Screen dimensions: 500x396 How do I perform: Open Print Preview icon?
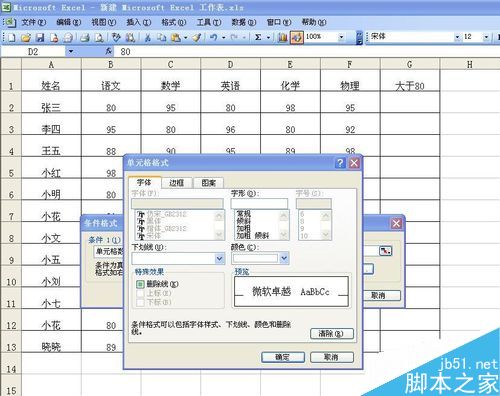[99, 38]
